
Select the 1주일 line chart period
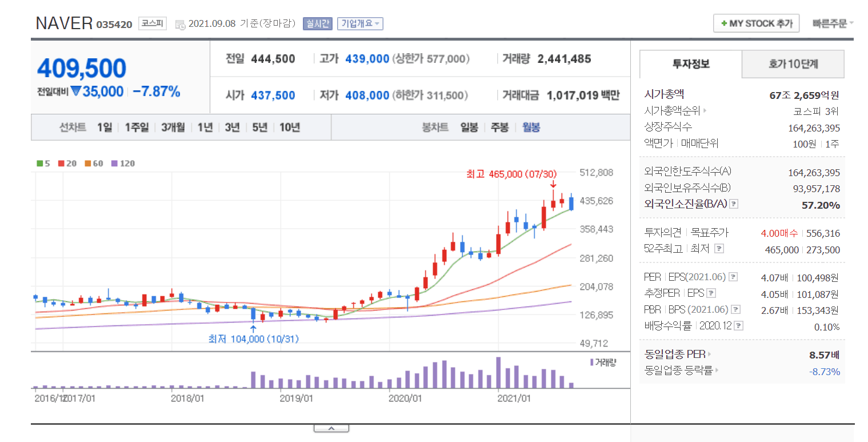pyautogui.click(x=137, y=128)
